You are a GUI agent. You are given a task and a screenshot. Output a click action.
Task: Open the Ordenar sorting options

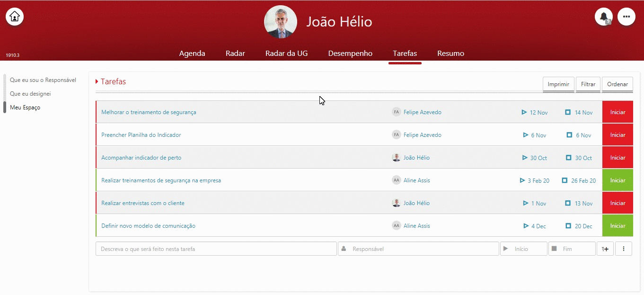click(617, 84)
